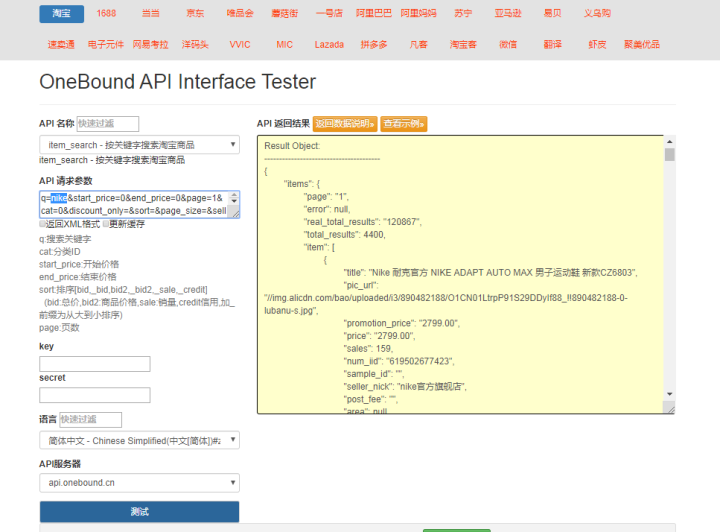Image resolution: width=720 pixels, height=532 pixels.
Task: Expand the 简体中文 language dropdown
Action: point(139,440)
